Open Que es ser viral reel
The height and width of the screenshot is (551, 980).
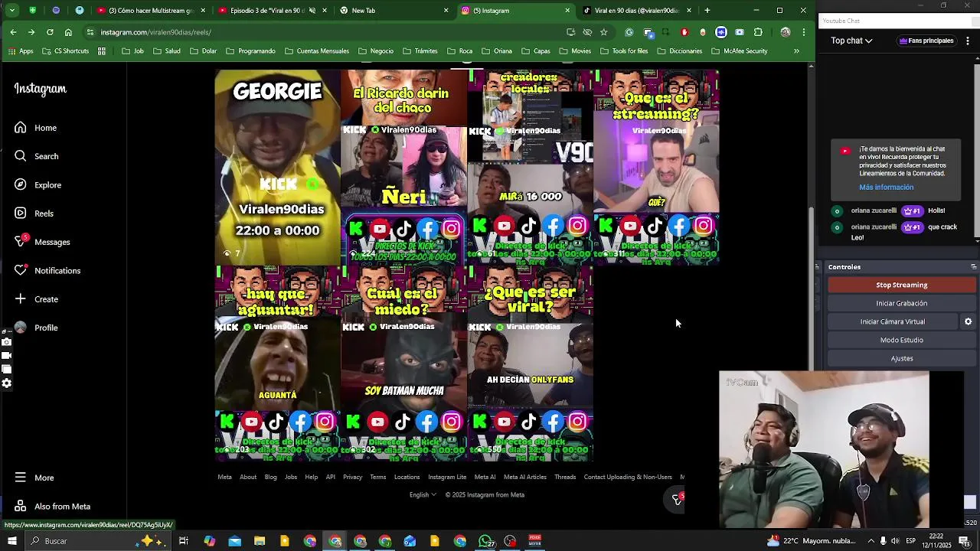[x=530, y=364]
